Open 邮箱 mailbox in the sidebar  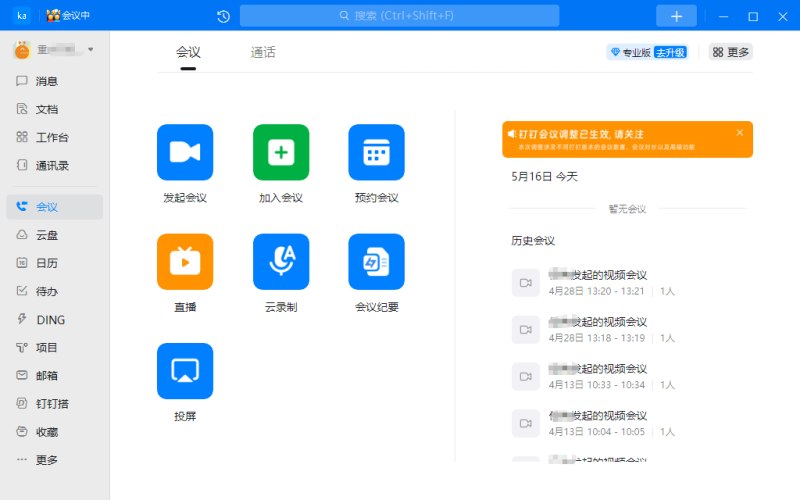point(55,376)
